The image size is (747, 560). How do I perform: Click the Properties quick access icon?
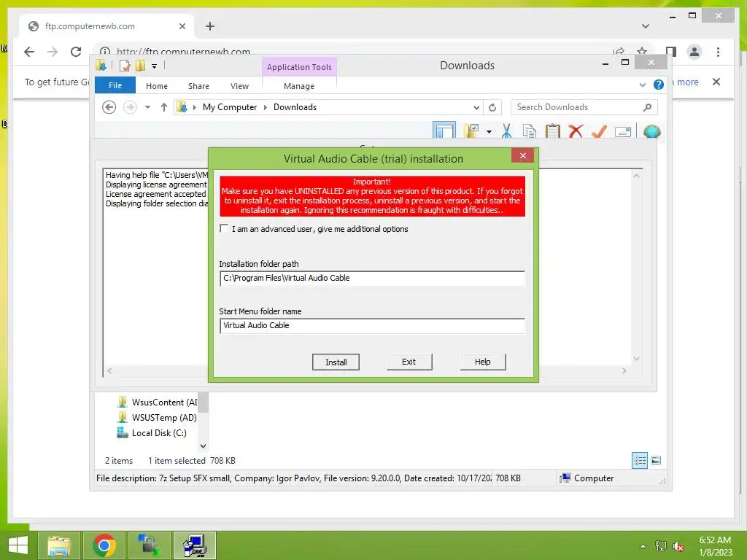click(125, 65)
